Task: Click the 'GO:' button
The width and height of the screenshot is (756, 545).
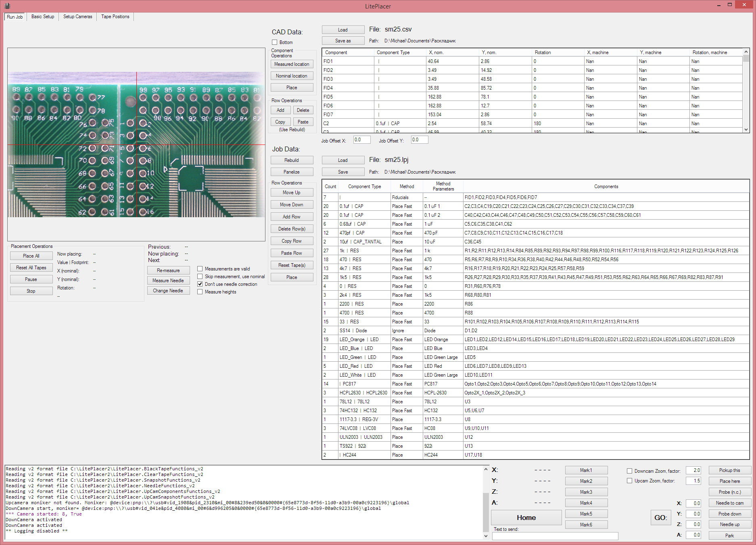Action: pos(661,518)
